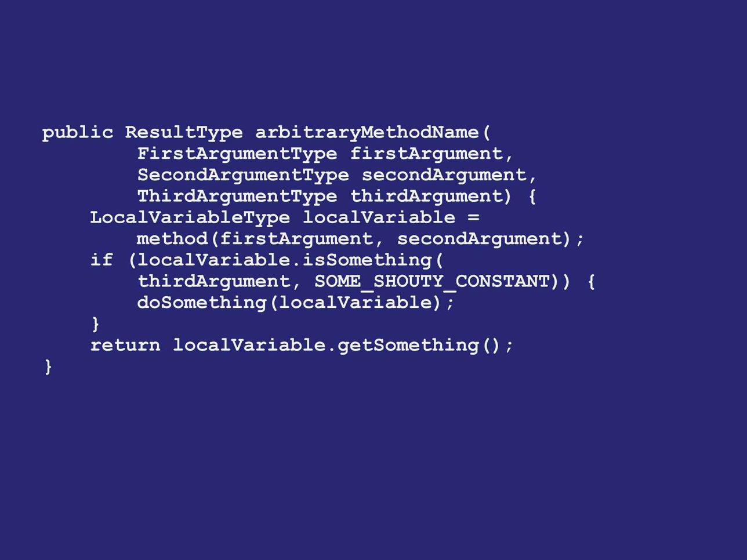Image resolution: width=747 pixels, height=560 pixels.
Task: Click the final closing brace of the method
Action: pos(49,367)
